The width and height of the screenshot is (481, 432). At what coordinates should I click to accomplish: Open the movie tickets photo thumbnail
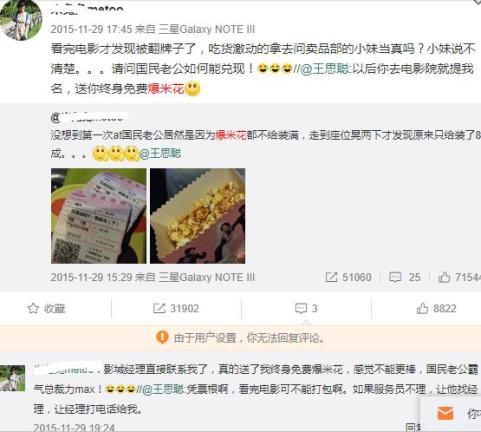pyautogui.click(x=99, y=216)
